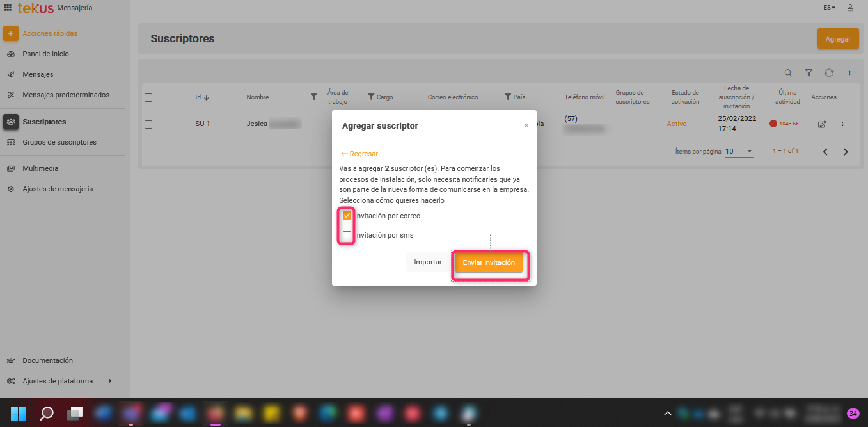The width and height of the screenshot is (868, 427).
Task: Click the Enviar invitación button
Action: pos(489,262)
